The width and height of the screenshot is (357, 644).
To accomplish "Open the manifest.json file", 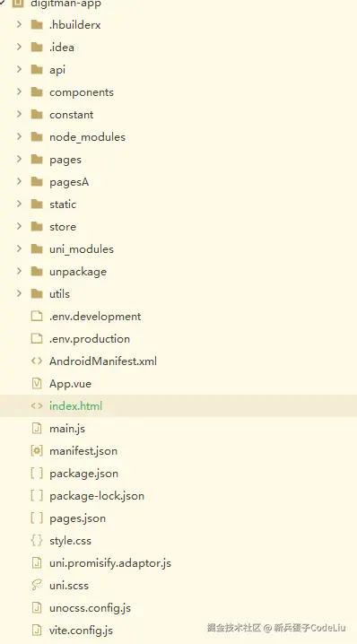I will click(83, 451).
